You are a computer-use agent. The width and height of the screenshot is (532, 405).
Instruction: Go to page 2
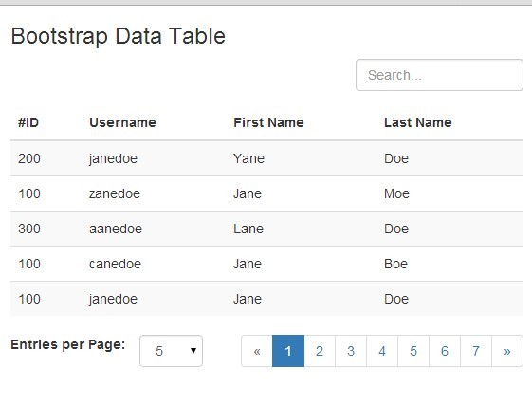(320, 351)
